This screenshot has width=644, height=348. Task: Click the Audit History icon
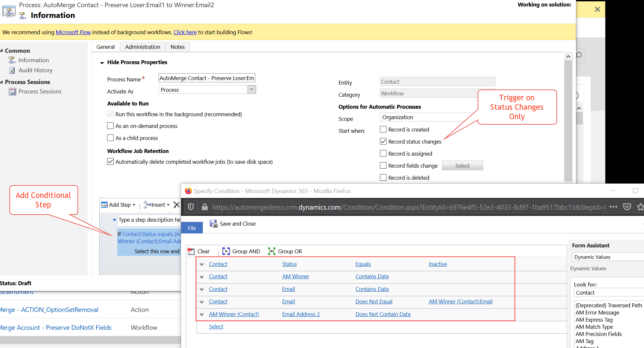click(x=12, y=70)
